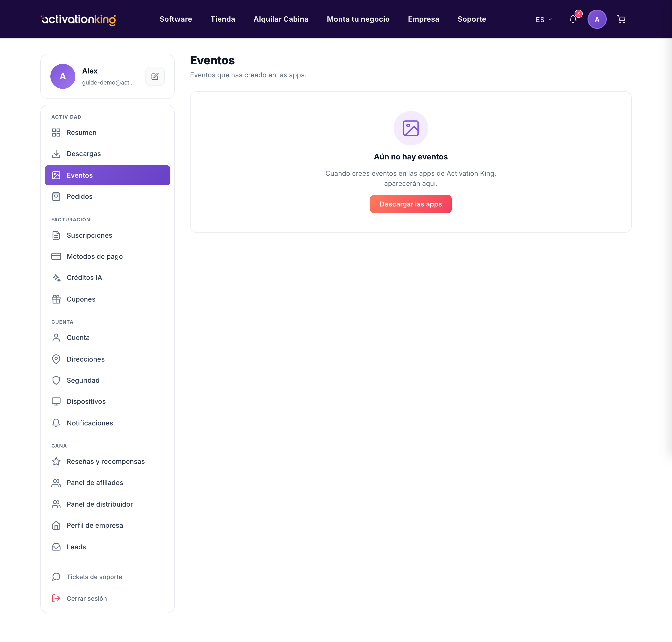
Task: Open the Panel de afiliados label
Action: click(x=95, y=483)
